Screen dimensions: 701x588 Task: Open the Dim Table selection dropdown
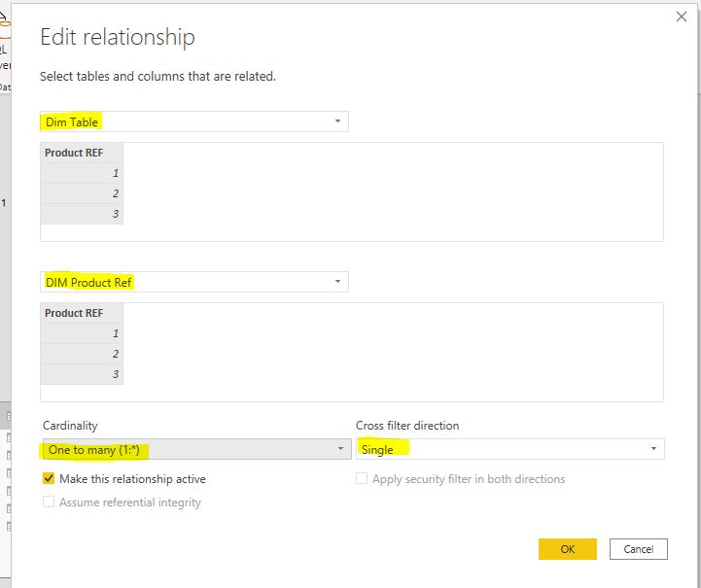194,121
